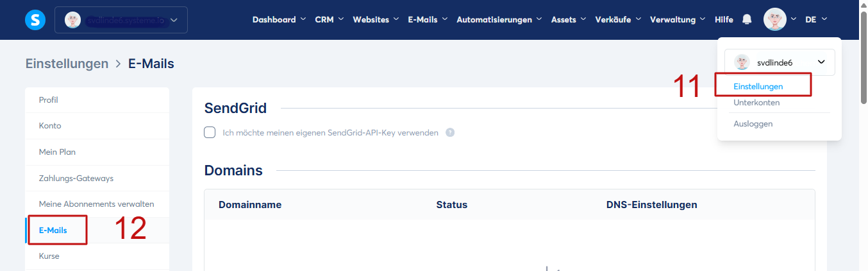
Task: Expand the Verkäufe menu
Action: click(x=618, y=20)
